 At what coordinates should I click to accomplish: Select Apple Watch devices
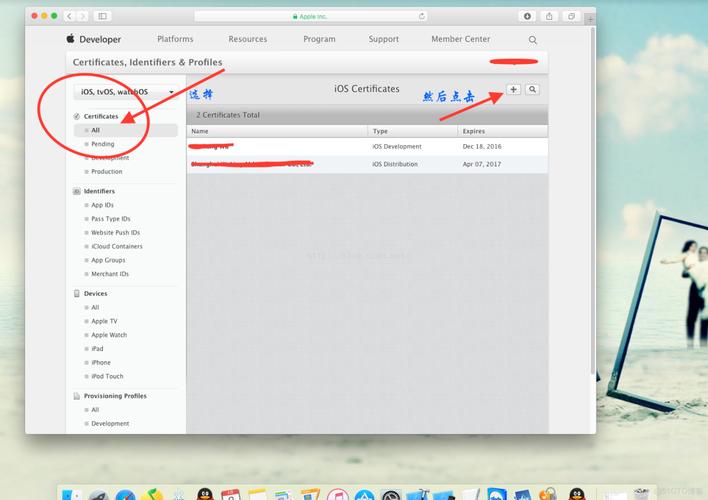click(x=109, y=335)
